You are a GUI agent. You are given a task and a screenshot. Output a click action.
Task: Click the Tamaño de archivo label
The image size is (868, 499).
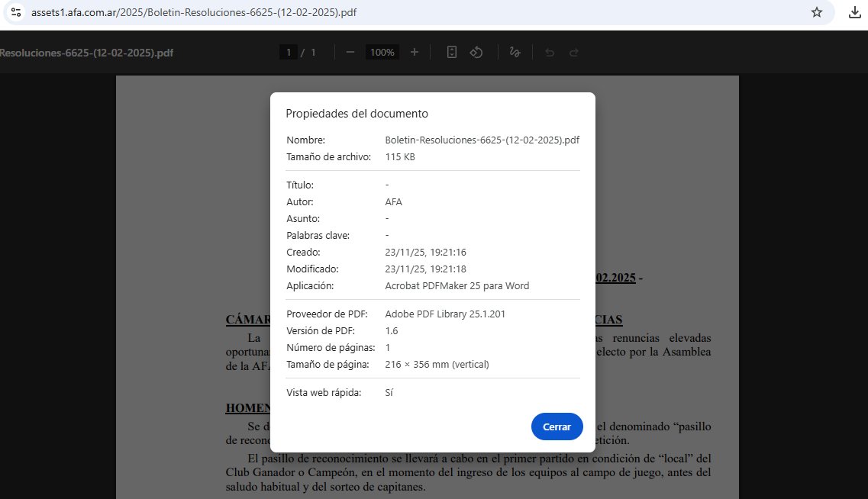tap(329, 156)
